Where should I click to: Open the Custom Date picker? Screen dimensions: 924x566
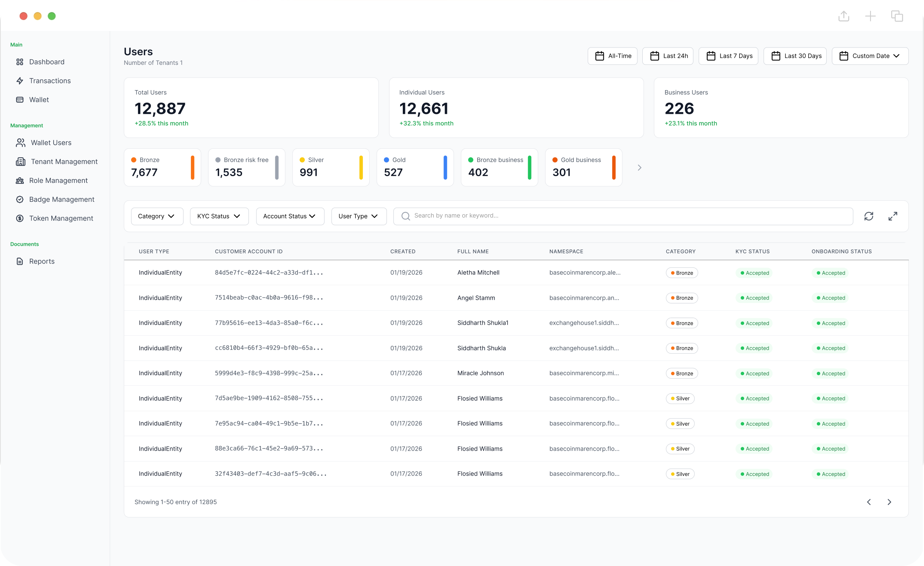point(870,56)
